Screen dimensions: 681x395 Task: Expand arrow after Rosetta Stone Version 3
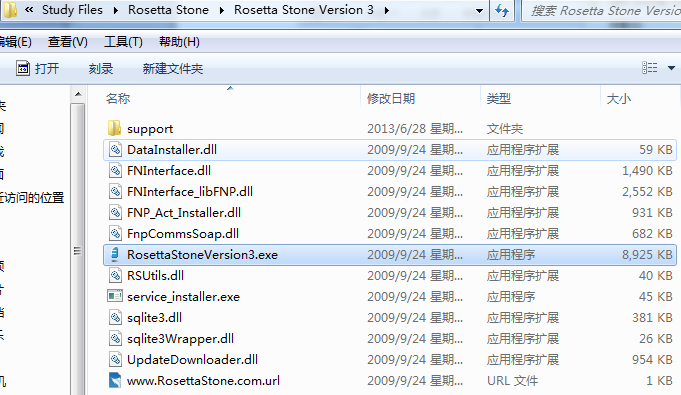(x=387, y=10)
